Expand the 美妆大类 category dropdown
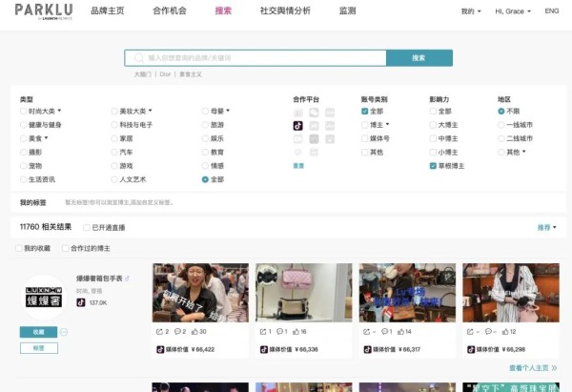572x392 pixels. click(x=151, y=111)
